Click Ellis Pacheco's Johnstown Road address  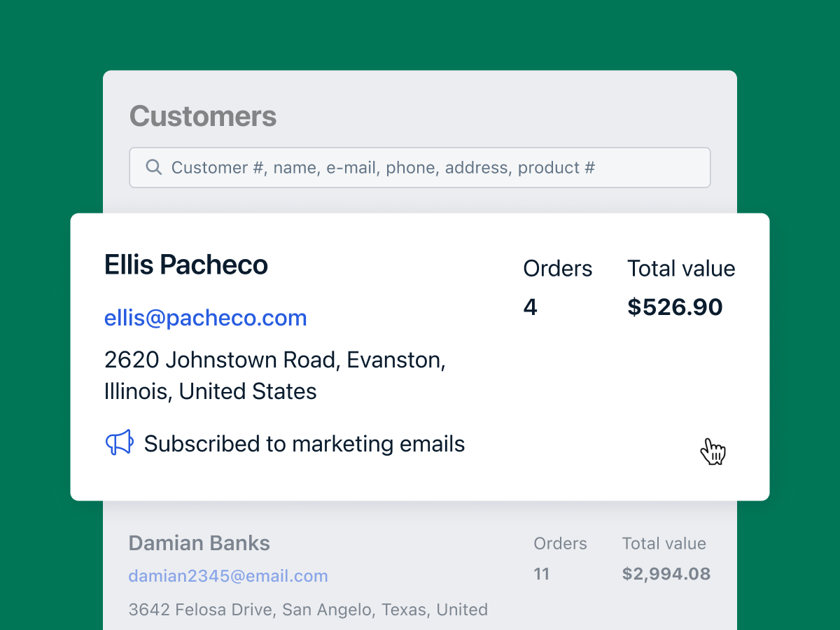275,360
